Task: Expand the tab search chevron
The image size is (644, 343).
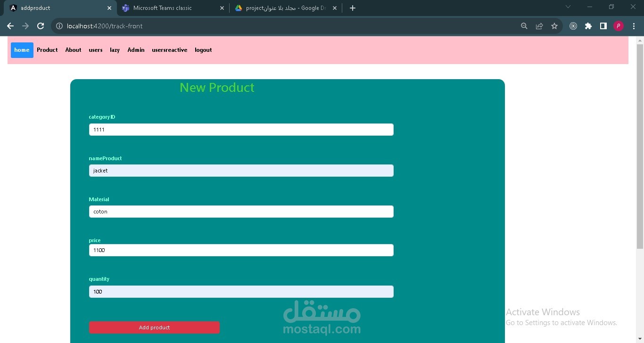Action: click(x=568, y=7)
